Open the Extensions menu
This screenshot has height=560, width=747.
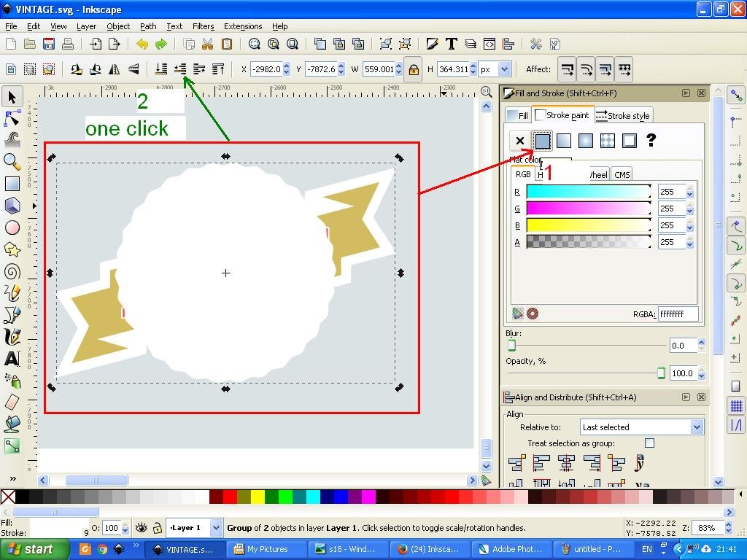click(243, 26)
